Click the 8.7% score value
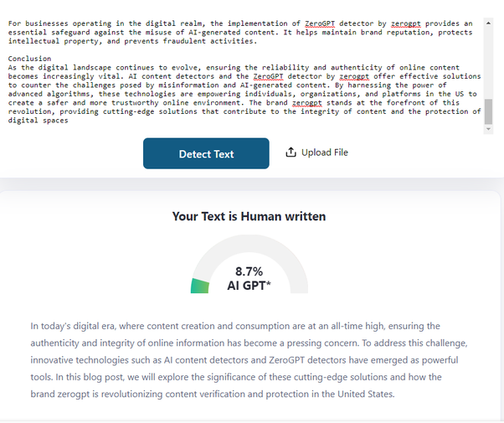504x423 pixels. [x=249, y=271]
